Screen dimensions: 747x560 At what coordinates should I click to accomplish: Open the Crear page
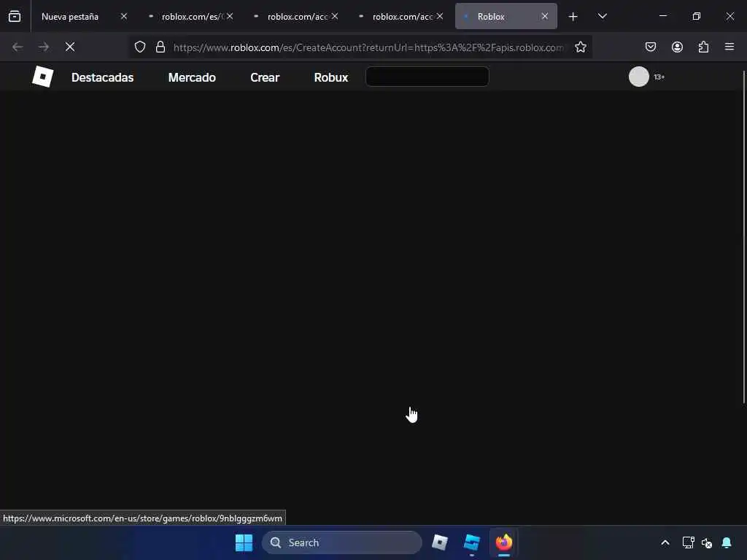265,77
